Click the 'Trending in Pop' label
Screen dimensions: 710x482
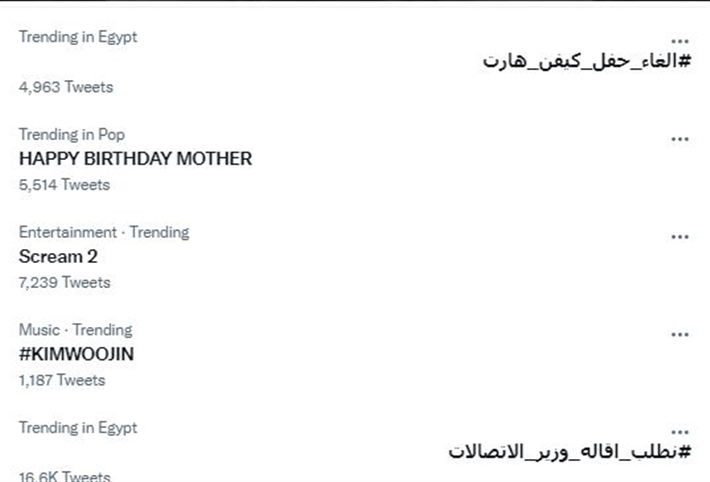pos(72,134)
